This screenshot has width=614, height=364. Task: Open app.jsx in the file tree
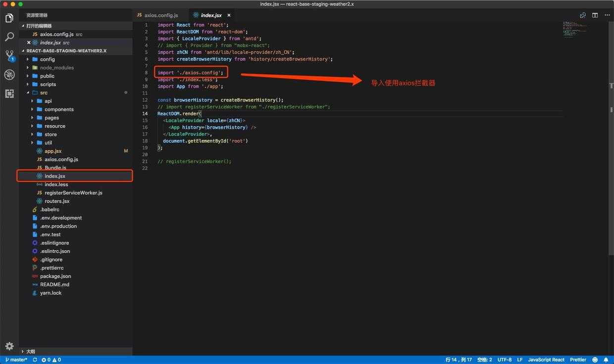tap(53, 151)
